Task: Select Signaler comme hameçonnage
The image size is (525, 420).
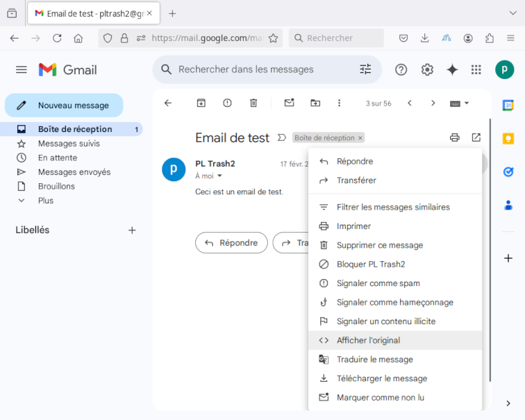Action: pos(395,303)
